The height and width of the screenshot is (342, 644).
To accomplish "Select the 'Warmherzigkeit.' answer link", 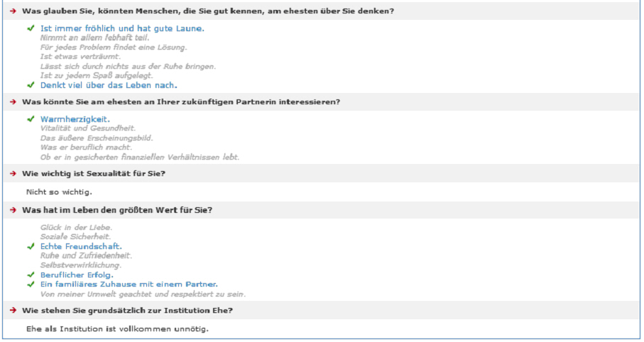I will click(x=75, y=119).
